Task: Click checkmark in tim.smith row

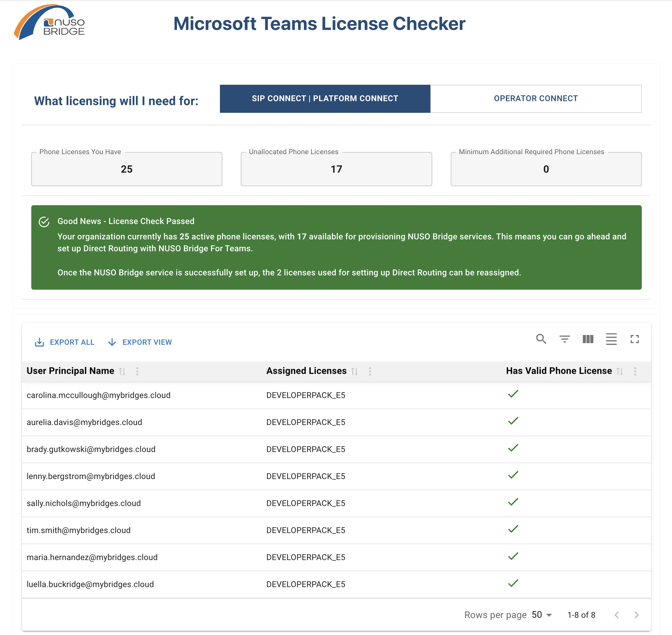Action: [x=513, y=529]
